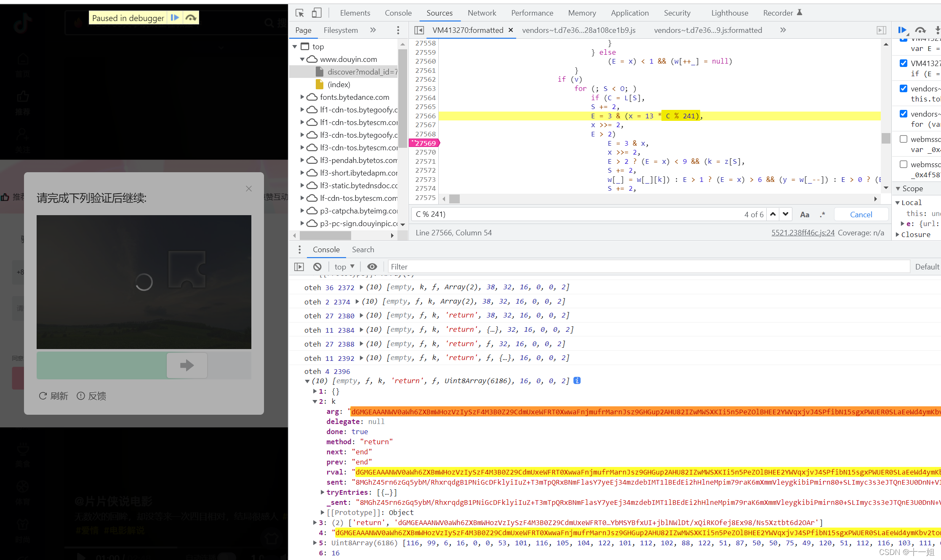Enable the first unchecked webmssdk breakpoint checkbox
941x560 pixels.
[x=904, y=139]
